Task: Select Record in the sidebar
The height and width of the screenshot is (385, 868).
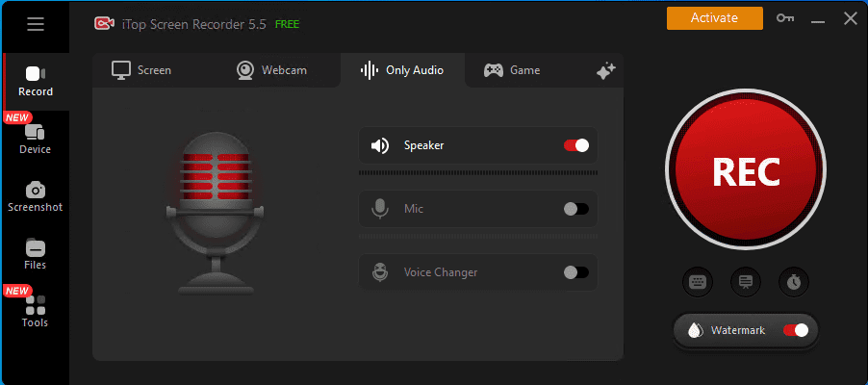Action: [36, 82]
